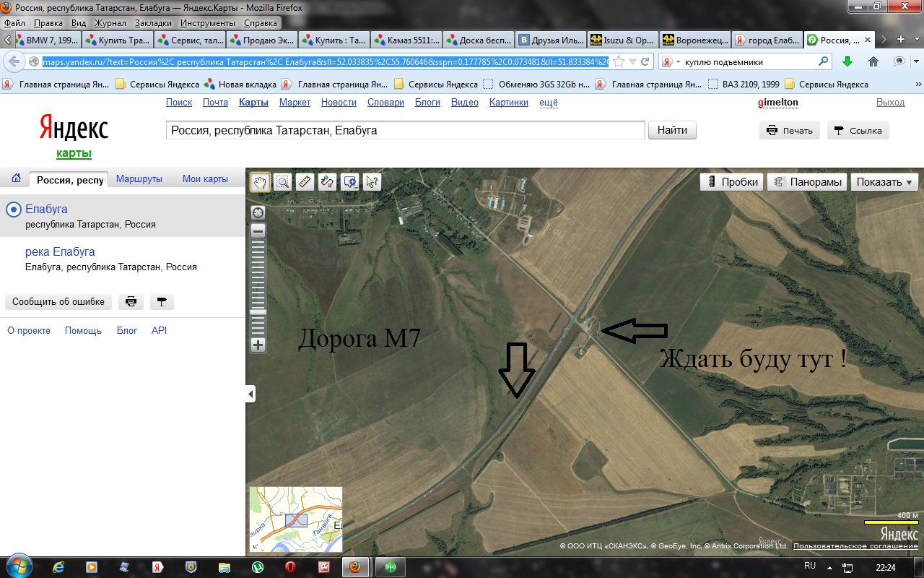The image size is (924, 578).
Task: Open Internet Explorer from taskbar
Action: click(x=59, y=567)
